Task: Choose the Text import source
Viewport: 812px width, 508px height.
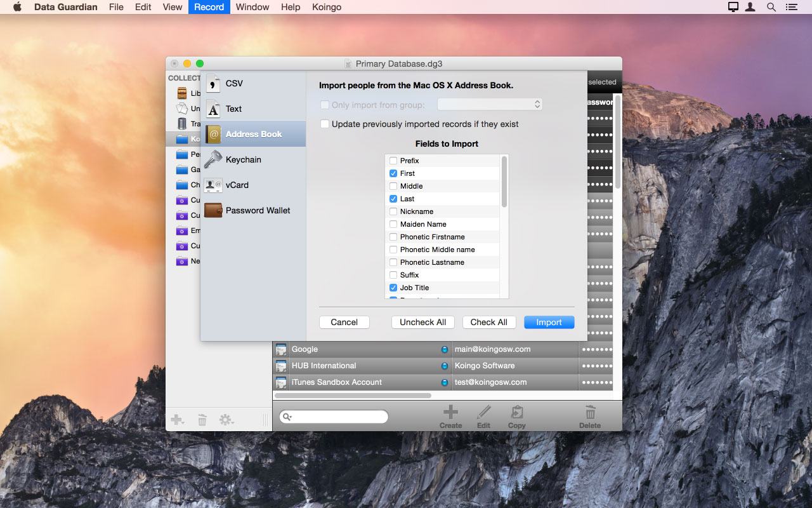Action: click(x=253, y=109)
